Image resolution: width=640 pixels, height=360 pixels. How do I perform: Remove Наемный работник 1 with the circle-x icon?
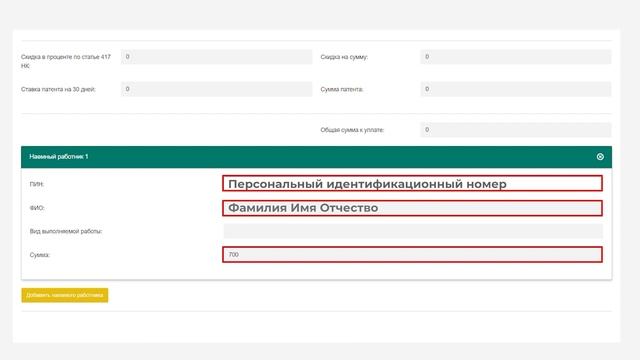(600, 157)
